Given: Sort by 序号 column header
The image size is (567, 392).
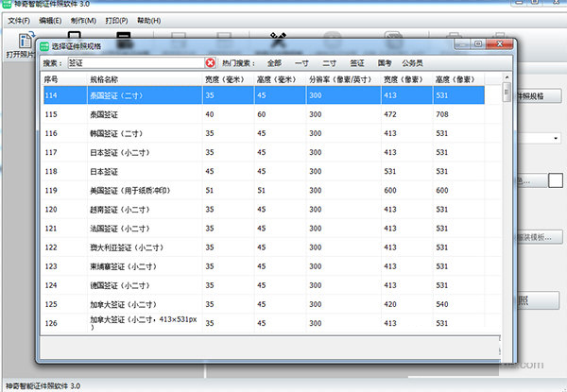Looking at the screenshot, I should tap(52, 79).
